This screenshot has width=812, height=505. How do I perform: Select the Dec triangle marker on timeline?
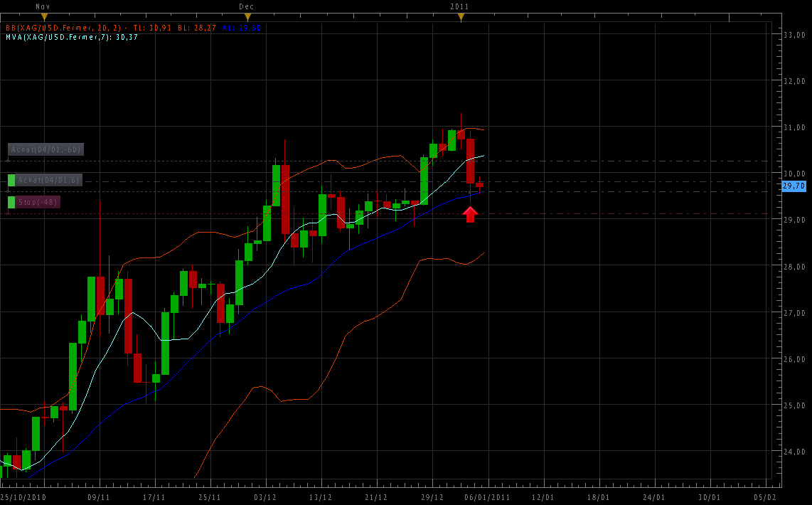pyautogui.click(x=247, y=16)
